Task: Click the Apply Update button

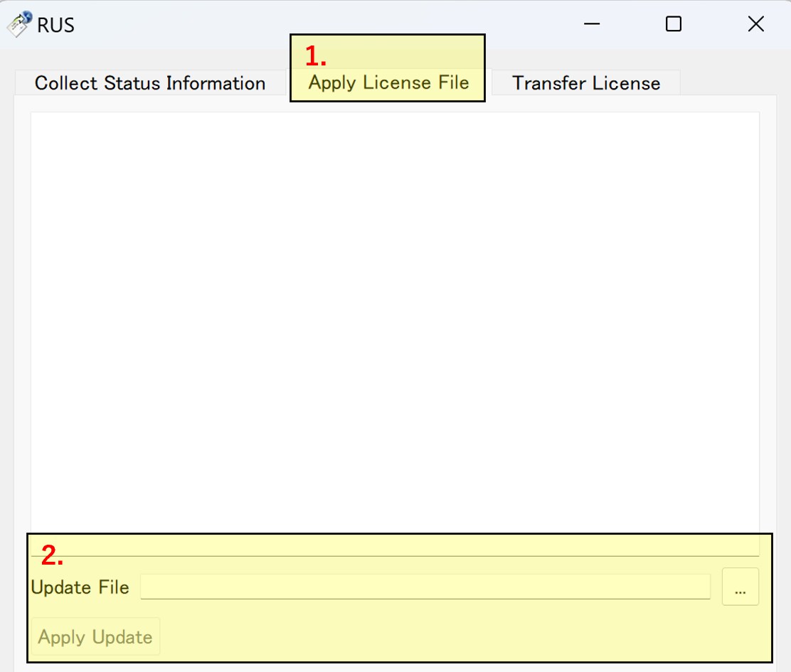Action: click(95, 636)
